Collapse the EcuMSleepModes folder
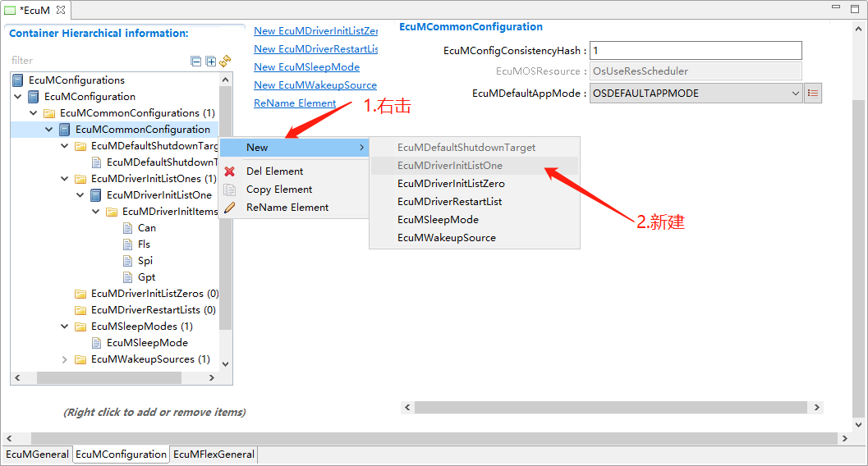 click(x=65, y=327)
